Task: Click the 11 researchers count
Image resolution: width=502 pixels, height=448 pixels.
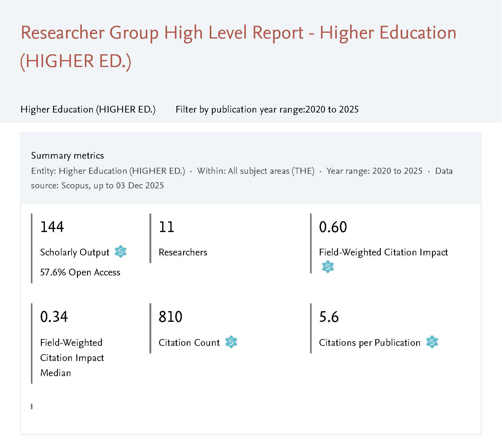Action: point(166,227)
